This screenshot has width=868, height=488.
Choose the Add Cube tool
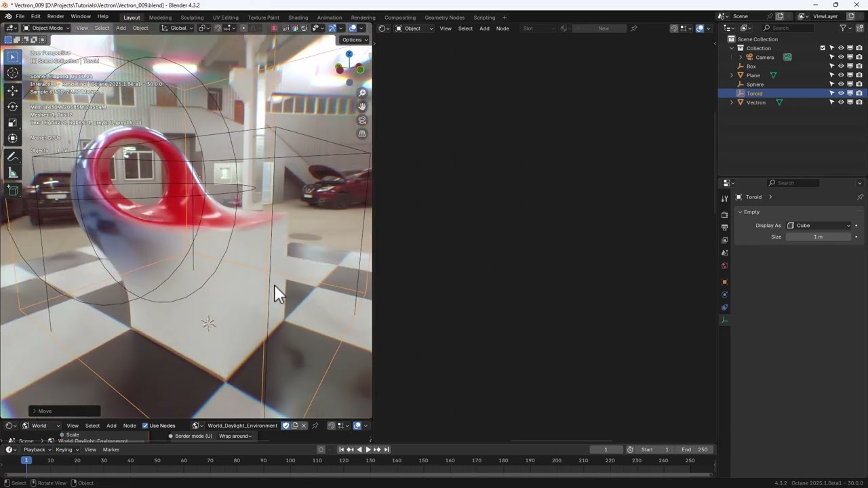click(13, 190)
